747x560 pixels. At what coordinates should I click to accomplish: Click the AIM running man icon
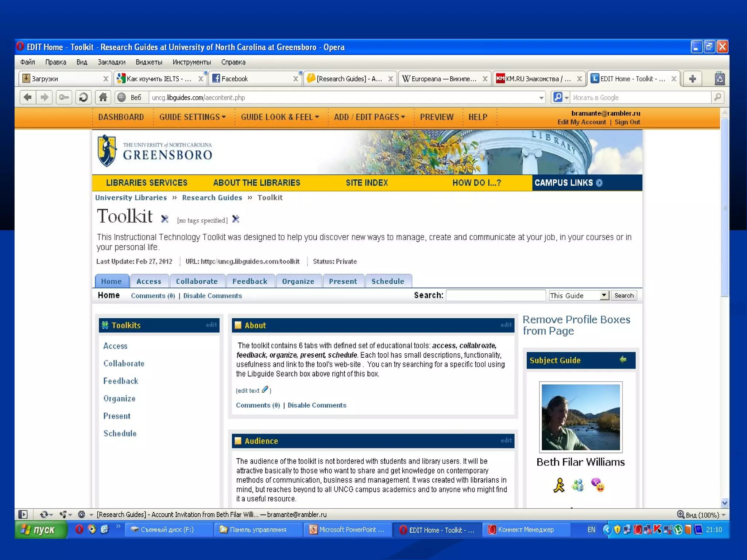[559, 485]
